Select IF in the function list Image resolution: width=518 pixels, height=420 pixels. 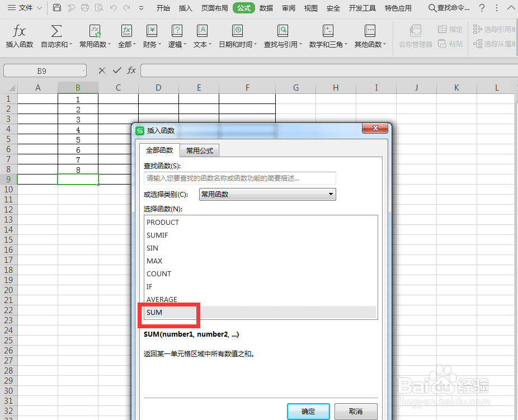(261, 286)
